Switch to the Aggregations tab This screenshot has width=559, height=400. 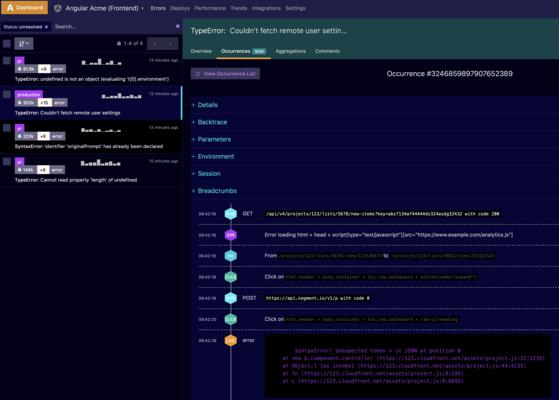(291, 51)
